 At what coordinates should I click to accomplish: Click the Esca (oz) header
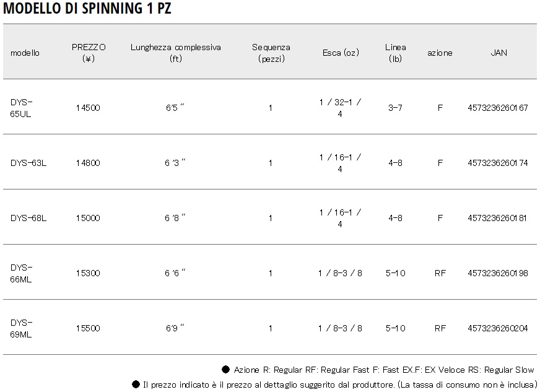tap(341, 53)
